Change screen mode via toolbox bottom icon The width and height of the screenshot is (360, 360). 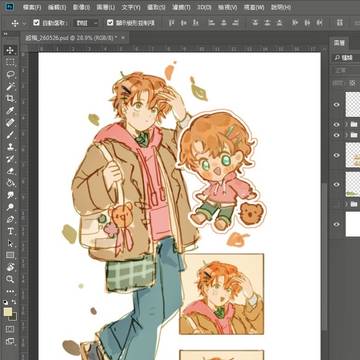[10, 341]
